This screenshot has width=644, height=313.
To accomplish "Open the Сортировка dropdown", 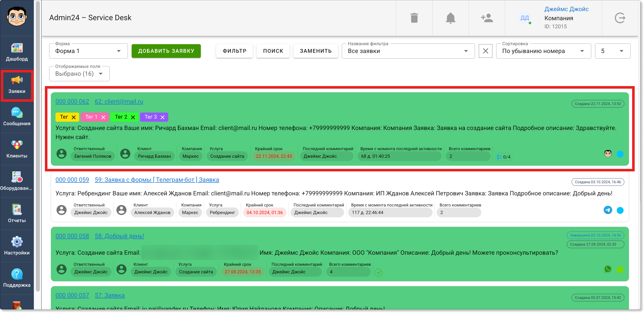I will [543, 51].
